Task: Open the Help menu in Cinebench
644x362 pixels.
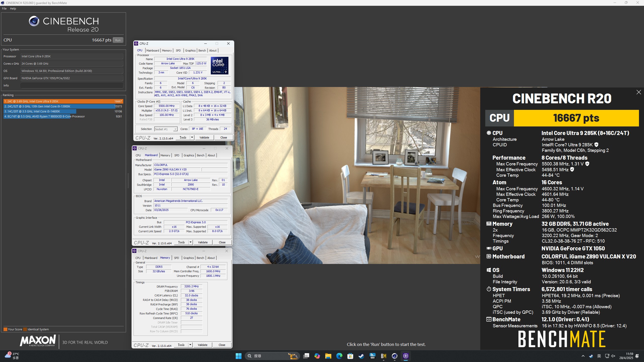Action: point(13,9)
